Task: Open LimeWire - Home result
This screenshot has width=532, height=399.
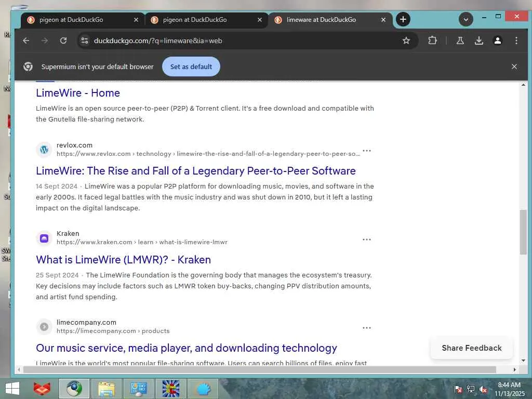Action: [78, 93]
